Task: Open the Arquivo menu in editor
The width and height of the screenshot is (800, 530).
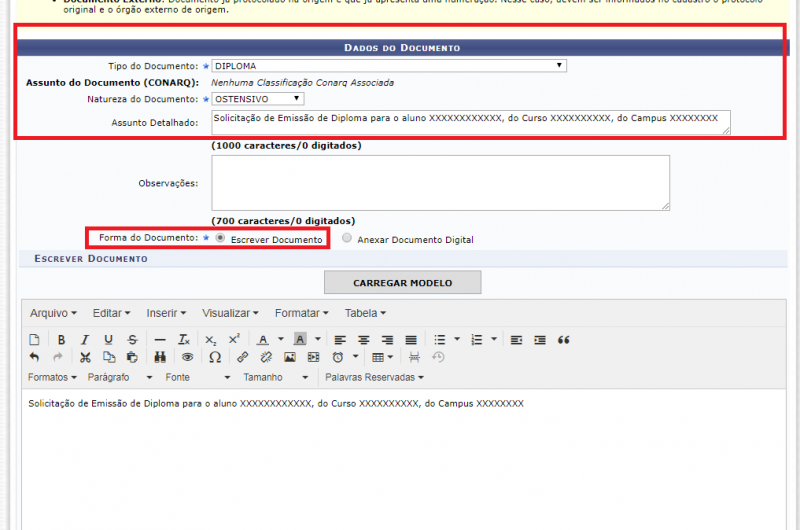Action: (x=53, y=313)
